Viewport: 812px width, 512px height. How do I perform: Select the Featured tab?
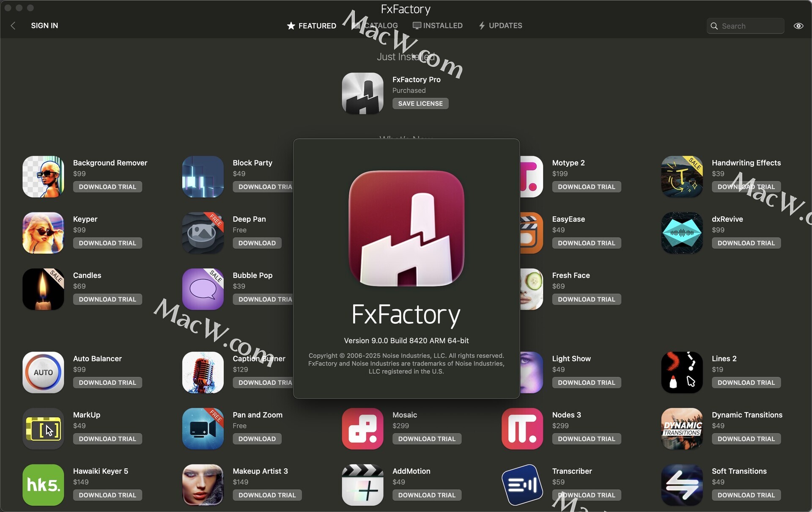click(x=312, y=26)
